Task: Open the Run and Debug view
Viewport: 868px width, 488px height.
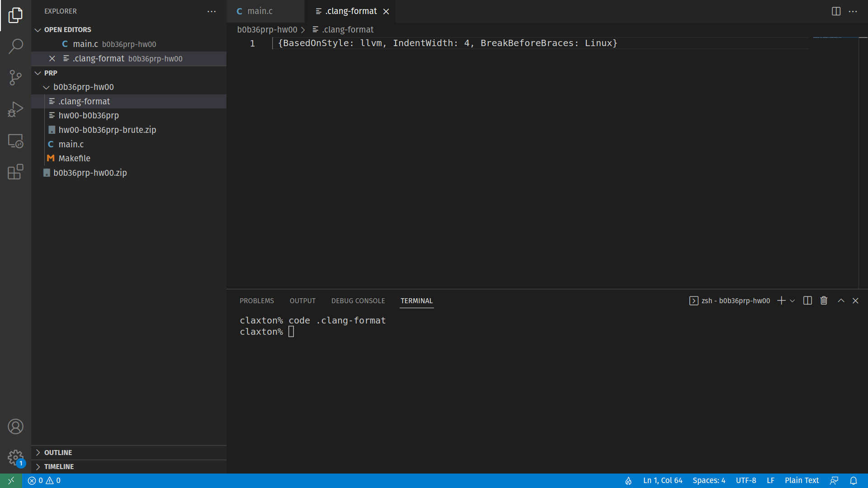Action: click(x=15, y=109)
